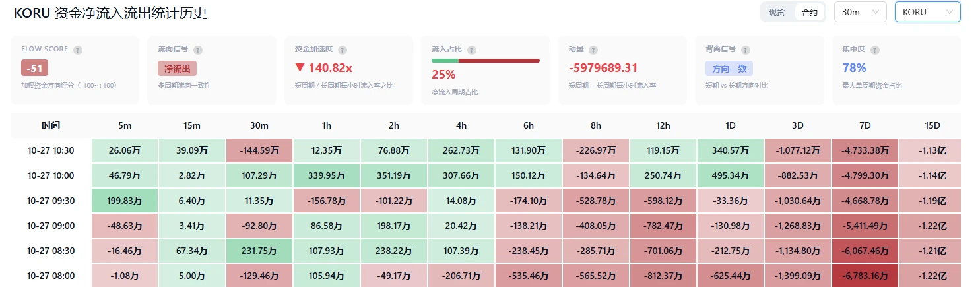This screenshot has height=287, width=980.
Task: Select the 合约 segmented option
Action: [x=810, y=12]
